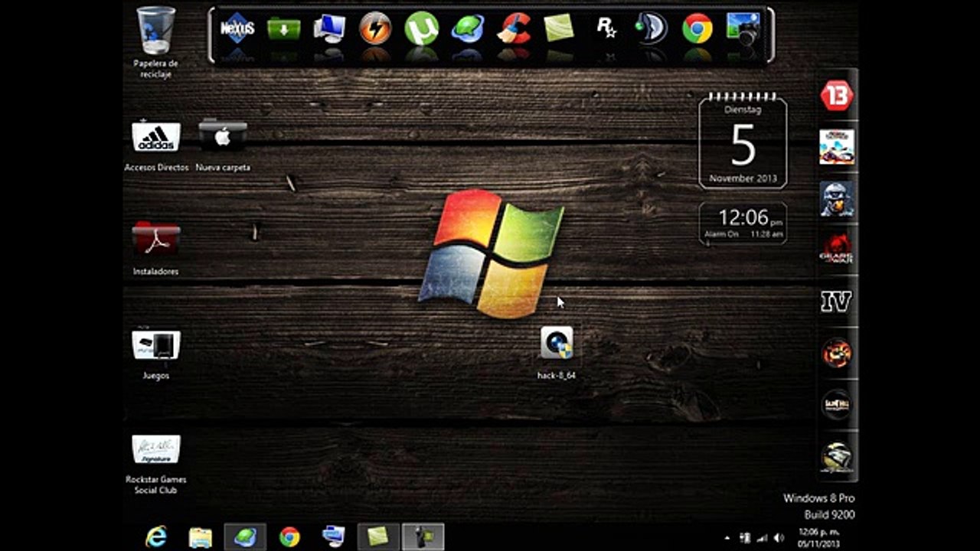Open the photo camera icon in dock
Image resolution: width=980 pixels, height=551 pixels.
pyautogui.click(x=743, y=29)
